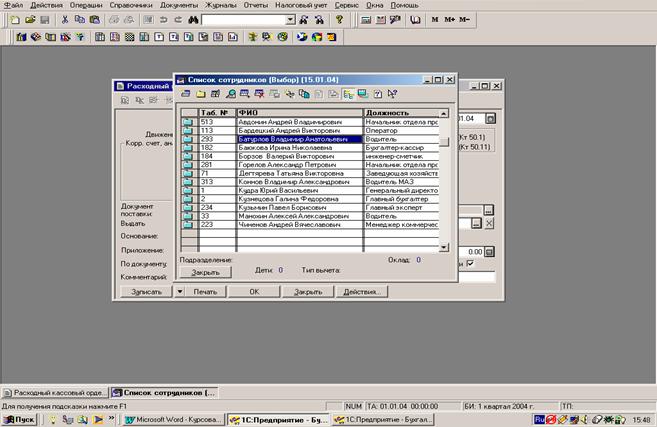
Task: Open the Справочники menu
Action: [135, 5]
